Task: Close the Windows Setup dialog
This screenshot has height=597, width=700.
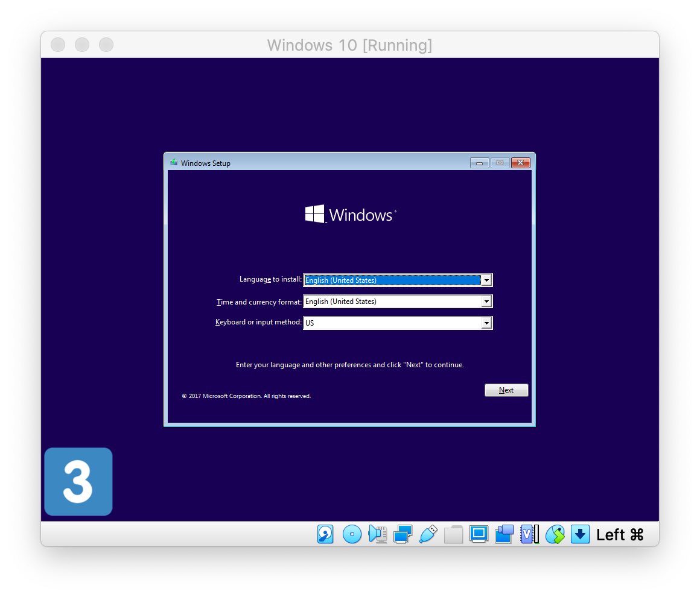Action: (521, 163)
